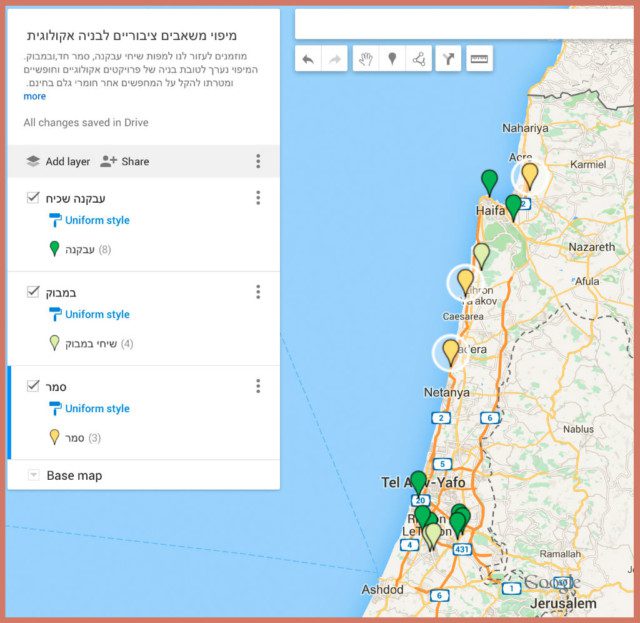This screenshot has width=640, height=623.
Task: Click the paint roller icon in במבוק layer
Action: (x=55, y=315)
